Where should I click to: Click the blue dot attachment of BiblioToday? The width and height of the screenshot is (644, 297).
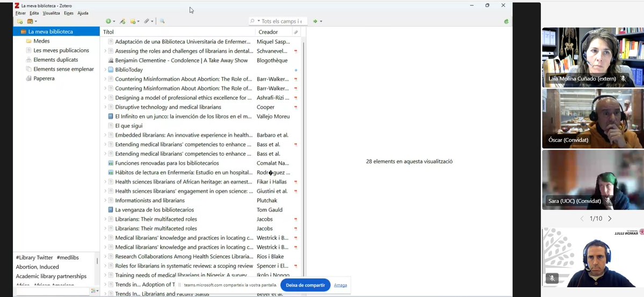(x=296, y=70)
